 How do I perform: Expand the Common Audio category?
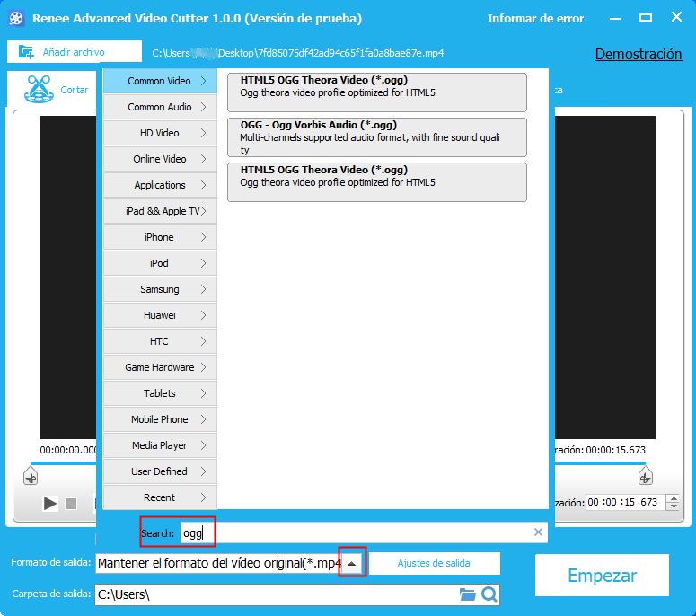click(160, 107)
